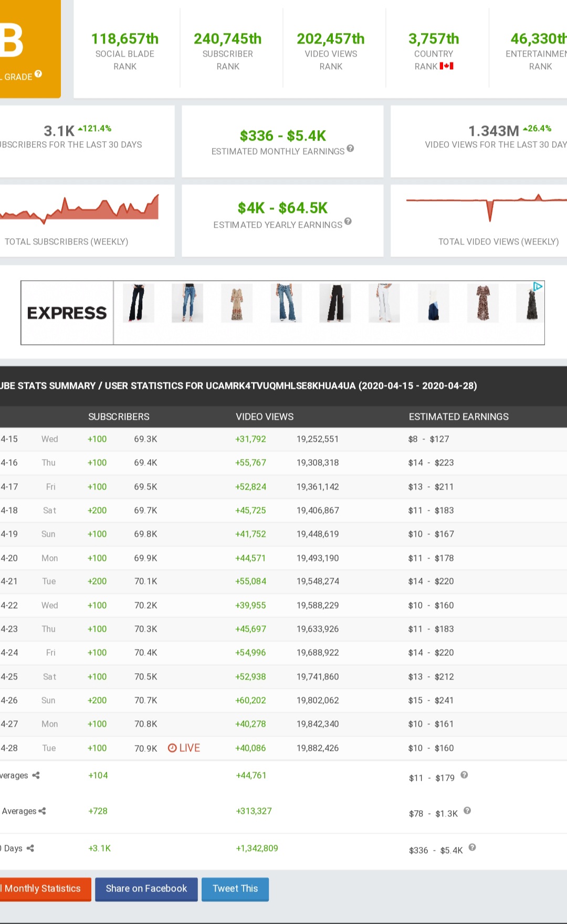
Task: Click the +313,327 weekly average views
Action: (254, 811)
